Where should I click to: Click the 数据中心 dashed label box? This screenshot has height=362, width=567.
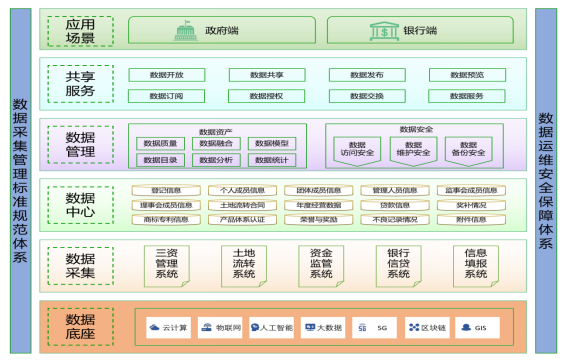[81, 205]
